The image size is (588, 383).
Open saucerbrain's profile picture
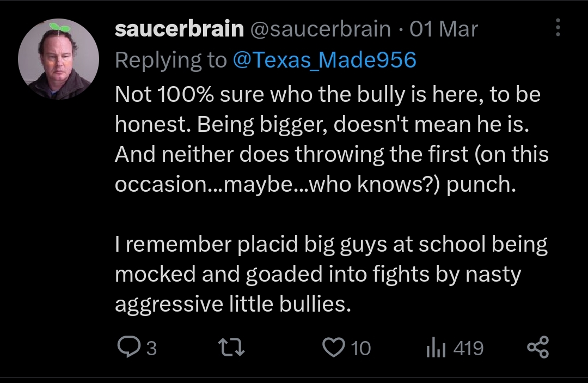point(58,59)
